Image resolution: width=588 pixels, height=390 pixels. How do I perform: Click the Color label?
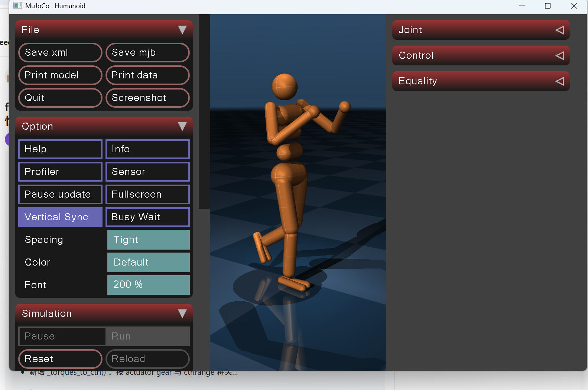[x=38, y=262]
